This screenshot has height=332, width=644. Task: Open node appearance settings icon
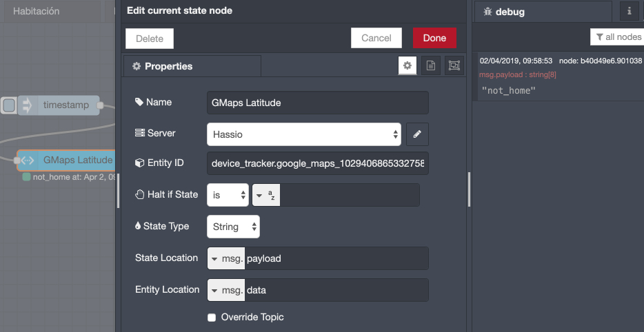(x=454, y=65)
